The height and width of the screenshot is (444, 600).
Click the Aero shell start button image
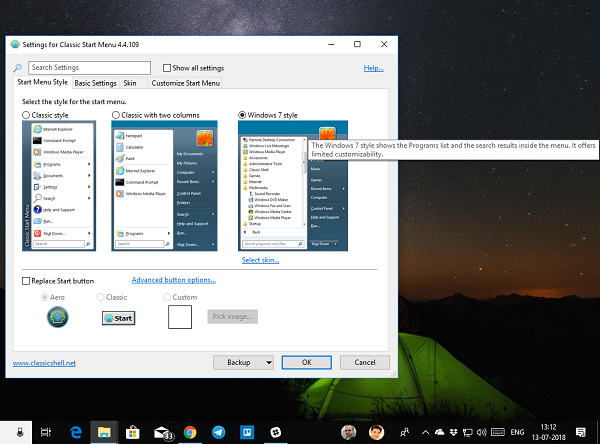pos(58,317)
